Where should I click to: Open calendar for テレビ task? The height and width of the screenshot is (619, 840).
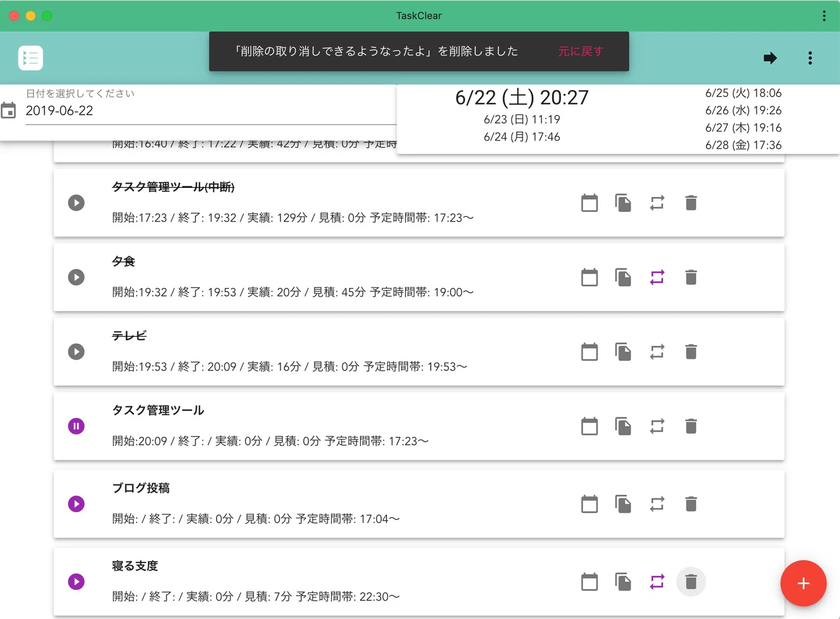[590, 352]
